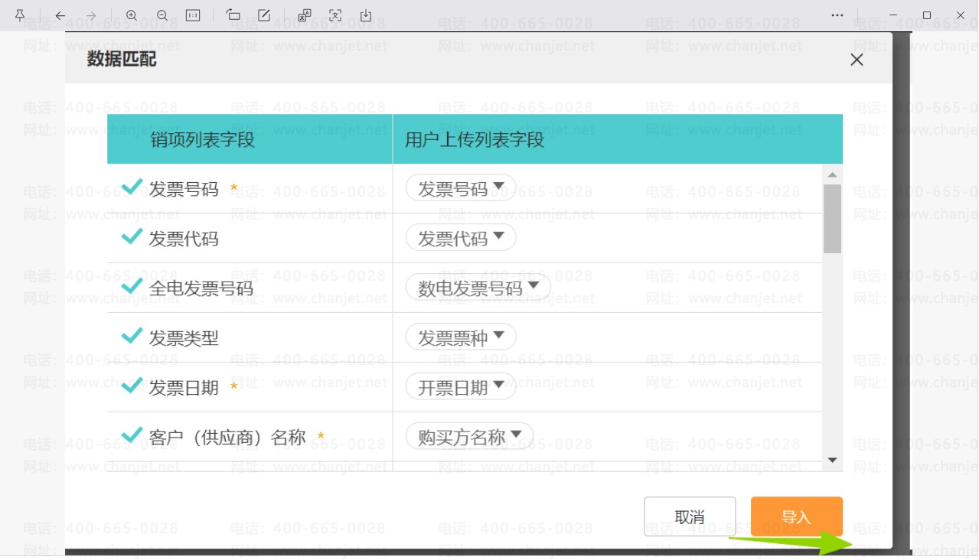Click the orange 导入 button

796,517
